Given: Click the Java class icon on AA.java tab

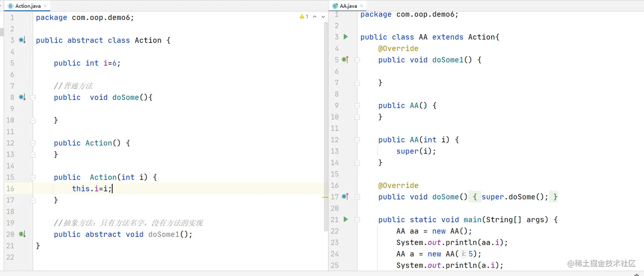Looking at the screenshot, I should coord(335,6).
